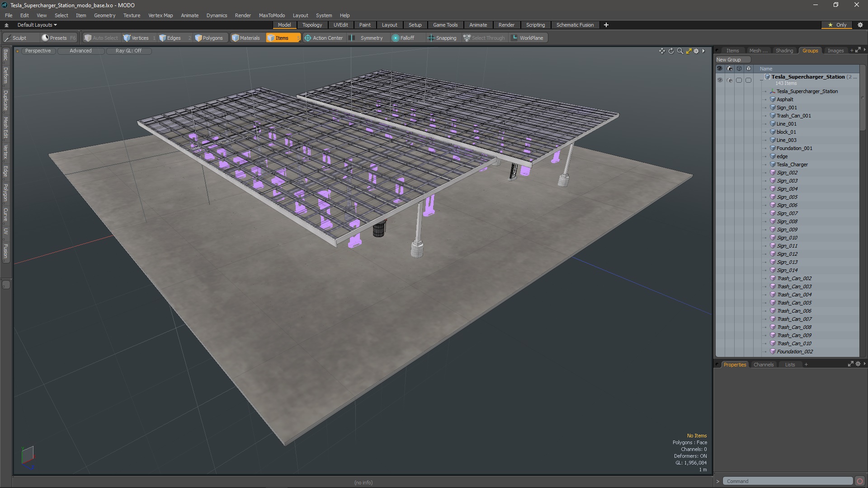Toggle Ray GL Off setting
Viewport: 868px width, 488px height.
[128, 51]
